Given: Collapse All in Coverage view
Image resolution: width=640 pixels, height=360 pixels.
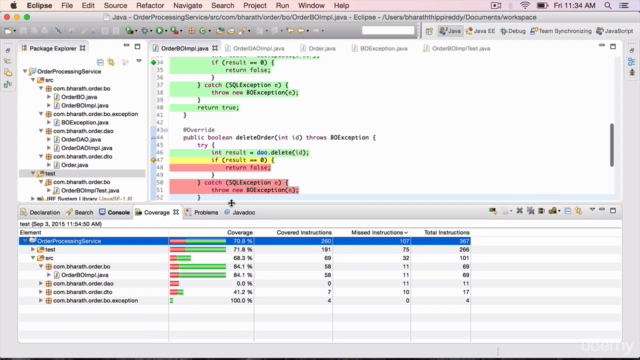Looking at the screenshot, I should coord(568,211).
